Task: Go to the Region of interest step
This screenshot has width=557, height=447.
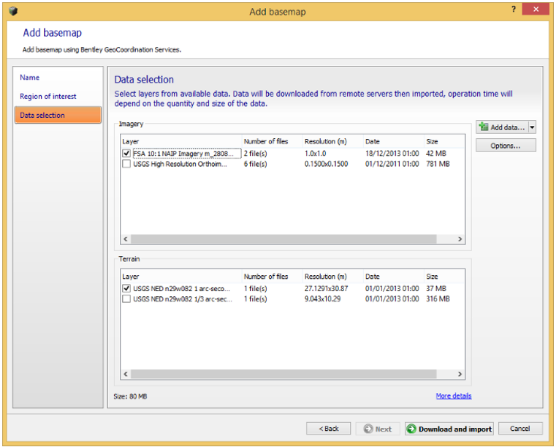Action: coord(48,96)
